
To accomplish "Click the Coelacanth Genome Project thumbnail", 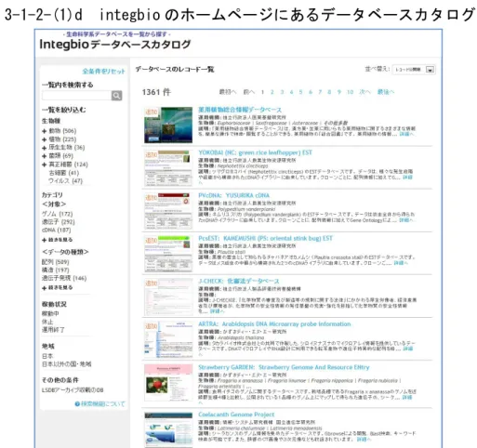I will click(168, 429).
